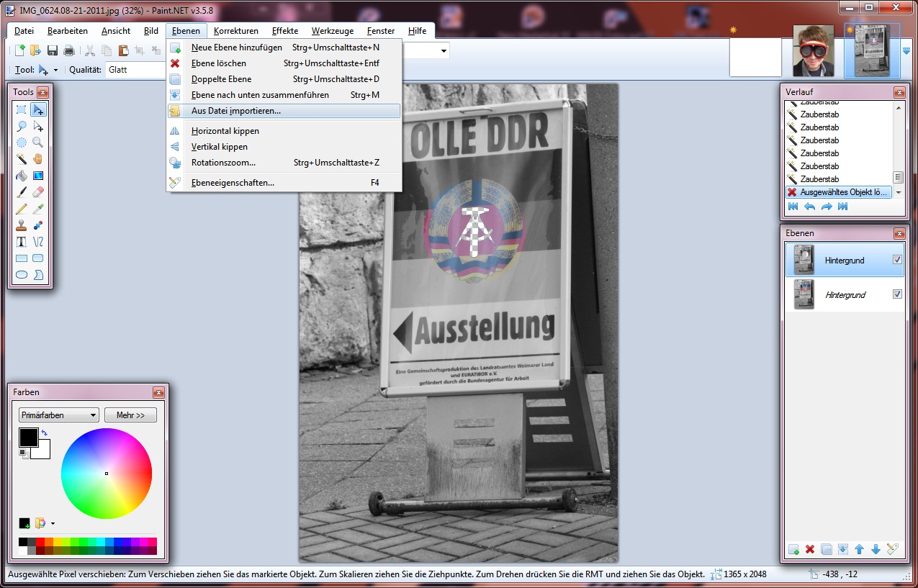
Task: Open the palette management dropdown arrow
Action: click(52, 523)
